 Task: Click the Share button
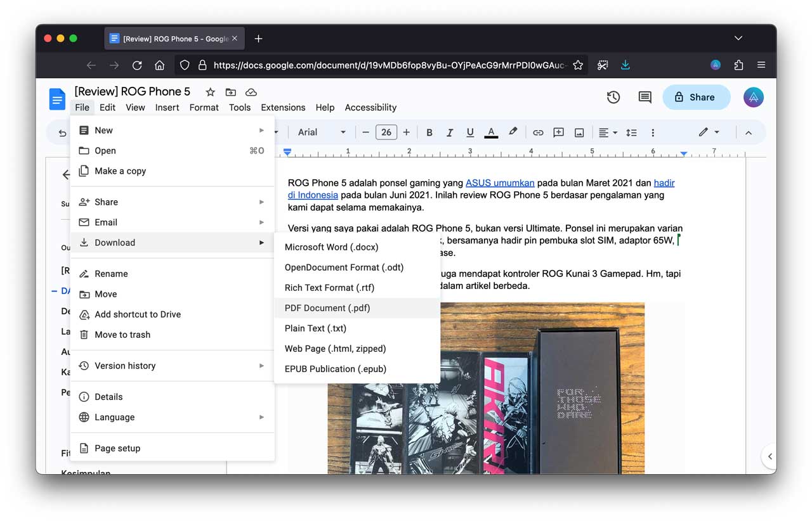click(697, 97)
